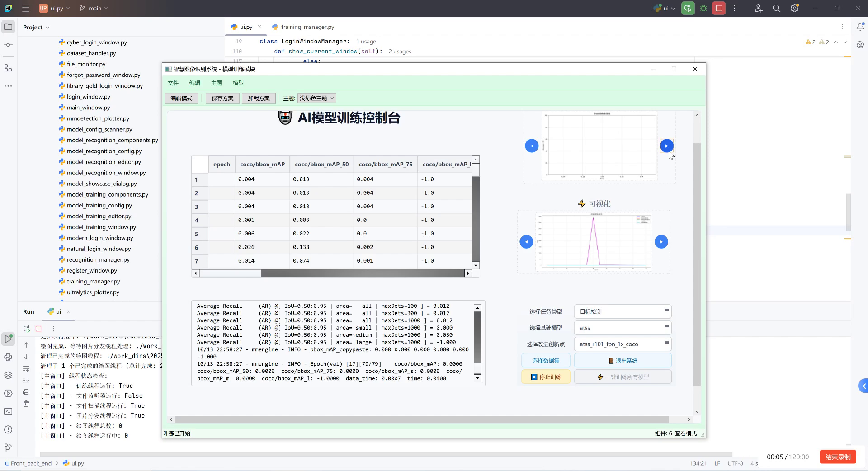Clear Run console with trash icon
Viewport: 868px width, 471px height.
26,404
